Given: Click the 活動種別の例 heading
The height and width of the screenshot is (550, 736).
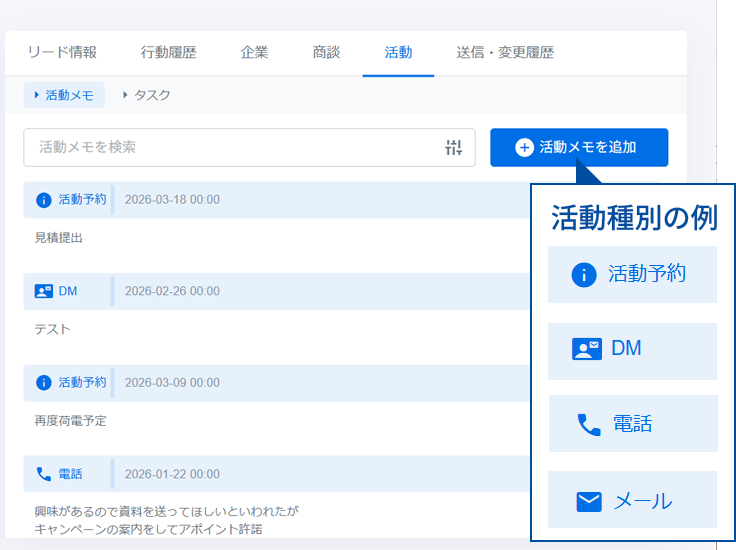Looking at the screenshot, I should point(634,218).
